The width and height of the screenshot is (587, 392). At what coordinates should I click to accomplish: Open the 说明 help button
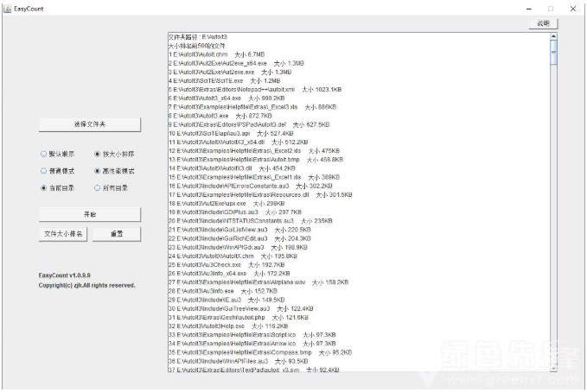pos(543,23)
